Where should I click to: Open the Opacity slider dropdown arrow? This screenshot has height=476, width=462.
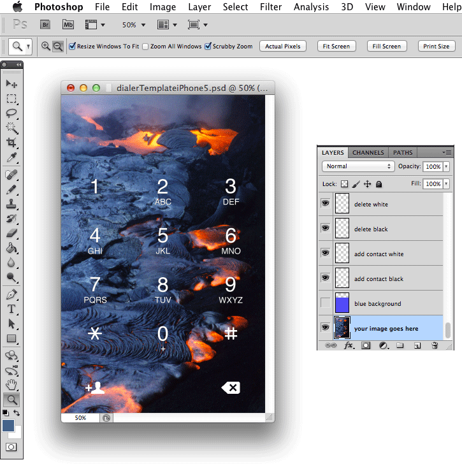[446, 166]
